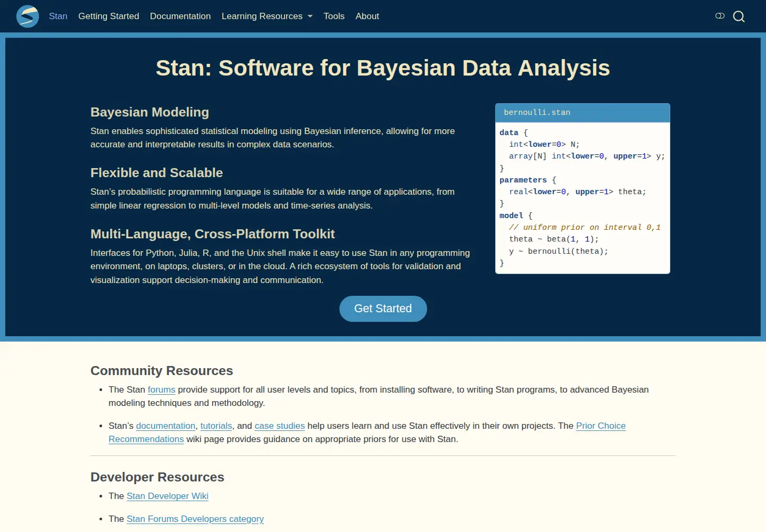Expand the Learning Resources dropdown
This screenshot has width=766, height=532.
coord(267,16)
